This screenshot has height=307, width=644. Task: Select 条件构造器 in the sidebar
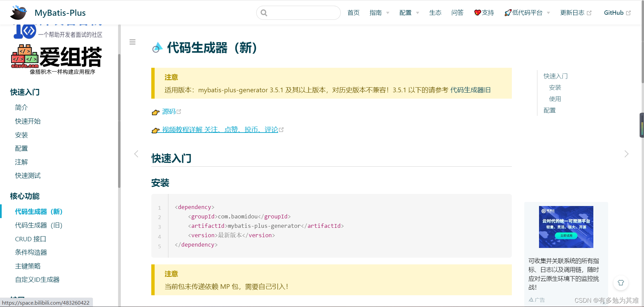tap(31, 252)
